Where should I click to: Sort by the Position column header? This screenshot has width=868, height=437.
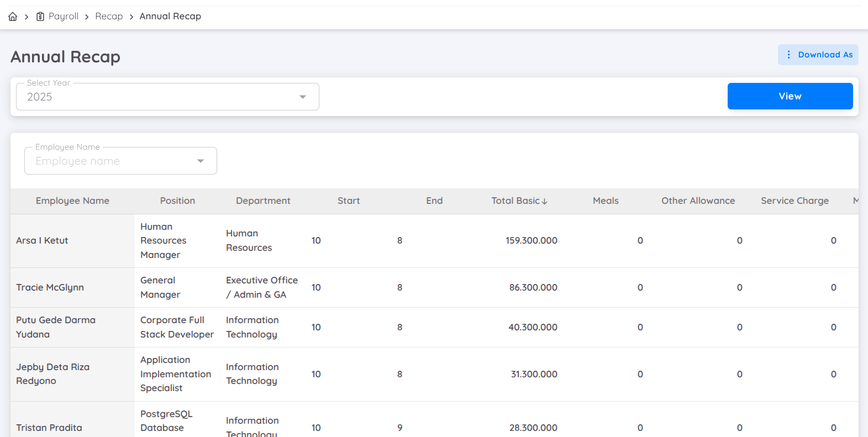tap(177, 201)
